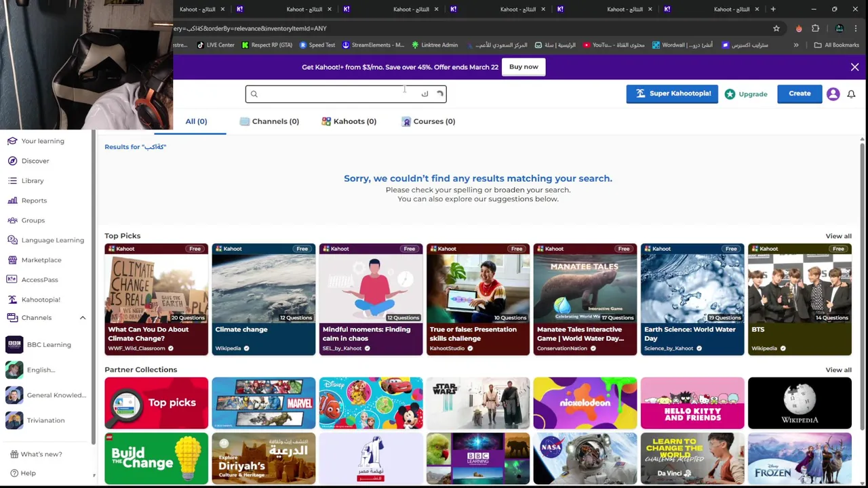Open the BTS kahoot card
Image resolution: width=868 pixels, height=488 pixels.
[x=800, y=299]
